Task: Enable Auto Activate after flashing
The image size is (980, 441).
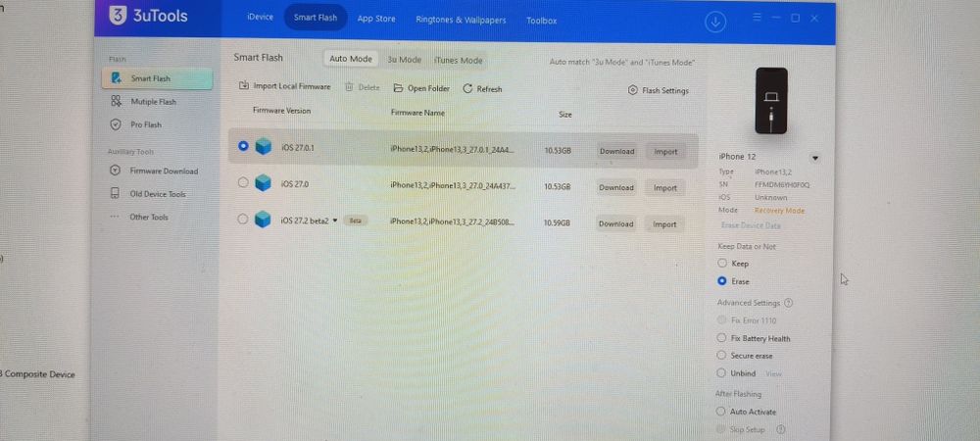Action: [720, 412]
